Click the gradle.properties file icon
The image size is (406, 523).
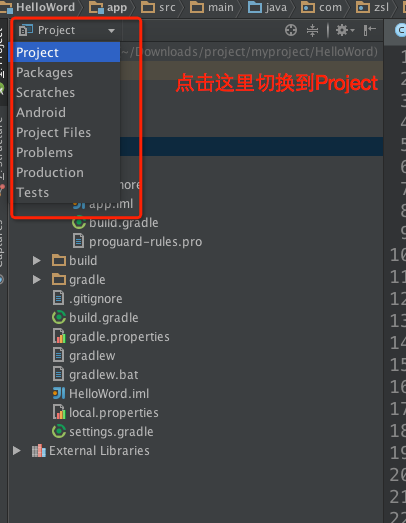[x=59, y=336]
